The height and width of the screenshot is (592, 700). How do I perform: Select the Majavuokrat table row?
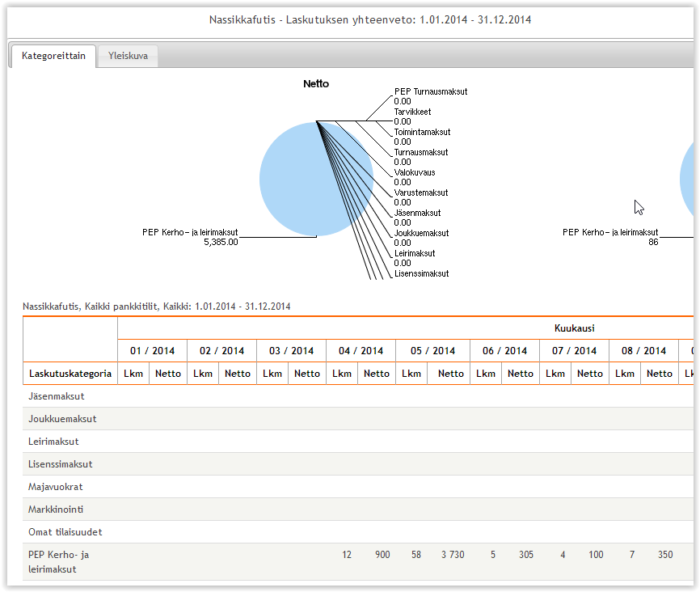(358, 487)
